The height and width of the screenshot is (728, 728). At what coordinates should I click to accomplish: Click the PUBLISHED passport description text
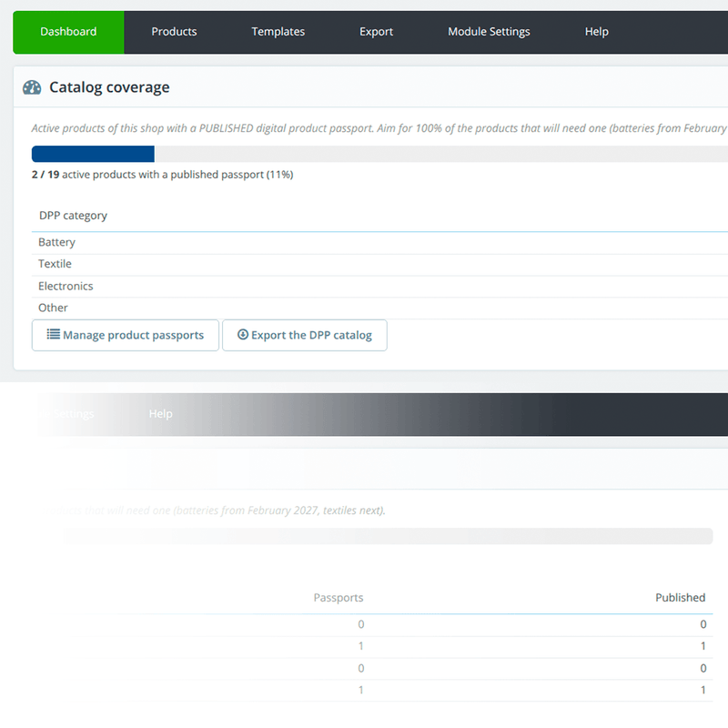pyautogui.click(x=379, y=128)
